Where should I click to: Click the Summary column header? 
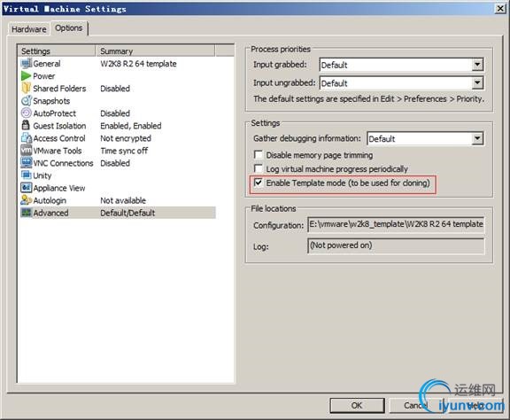[155, 51]
